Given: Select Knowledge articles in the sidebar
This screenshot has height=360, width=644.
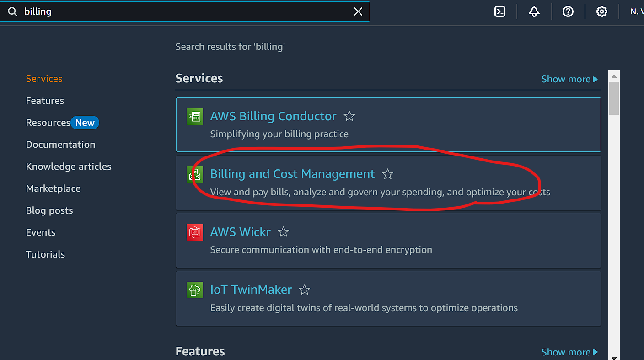Looking at the screenshot, I should [69, 167].
